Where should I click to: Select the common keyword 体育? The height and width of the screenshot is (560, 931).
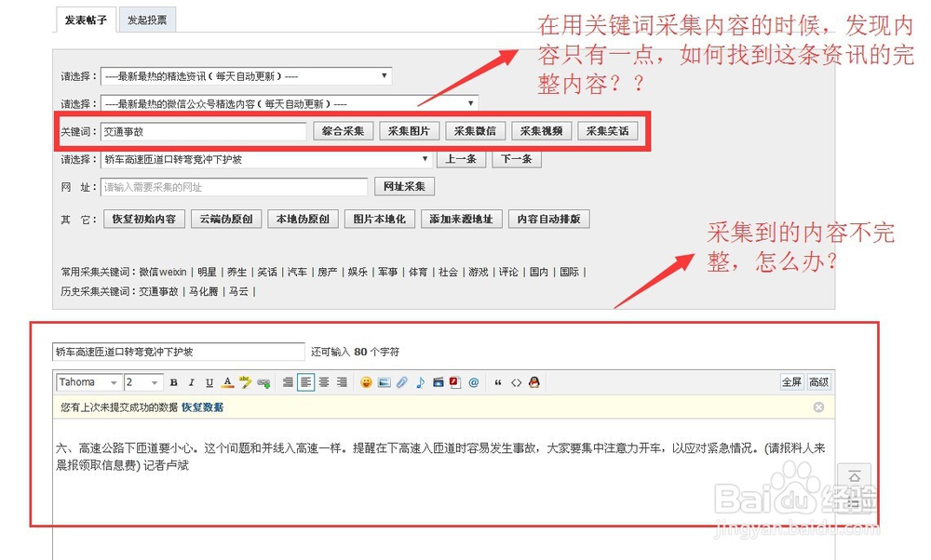(418, 272)
